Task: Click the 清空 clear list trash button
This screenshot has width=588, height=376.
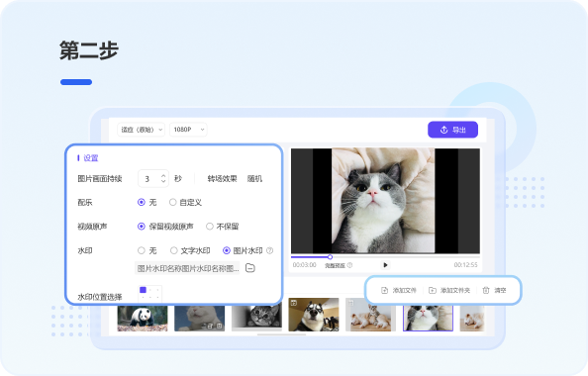Action: pyautogui.click(x=494, y=291)
